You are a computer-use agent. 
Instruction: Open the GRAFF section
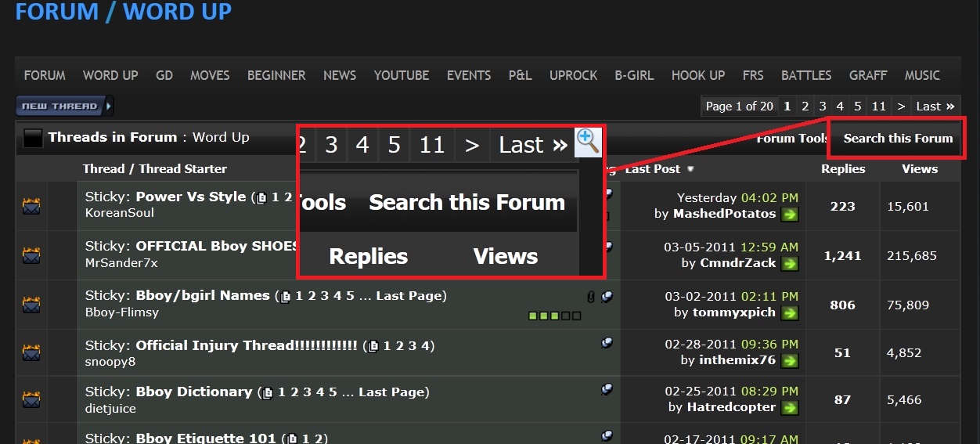point(868,75)
